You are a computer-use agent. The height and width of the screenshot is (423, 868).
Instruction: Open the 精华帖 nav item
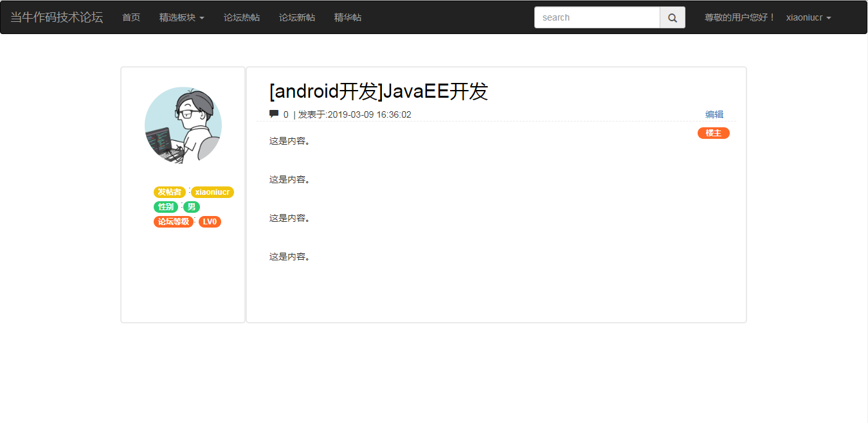point(348,17)
